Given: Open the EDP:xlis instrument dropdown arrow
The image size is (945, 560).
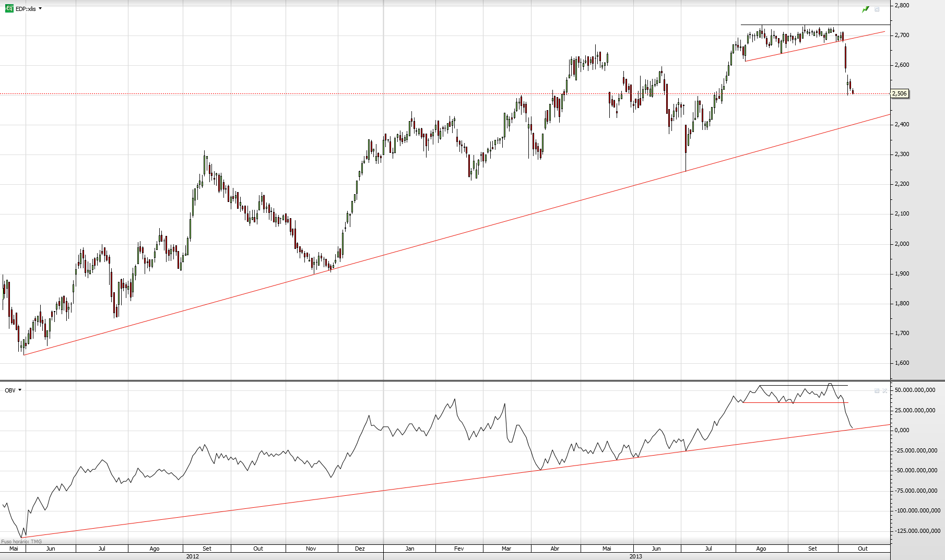Looking at the screenshot, I should [x=40, y=8].
